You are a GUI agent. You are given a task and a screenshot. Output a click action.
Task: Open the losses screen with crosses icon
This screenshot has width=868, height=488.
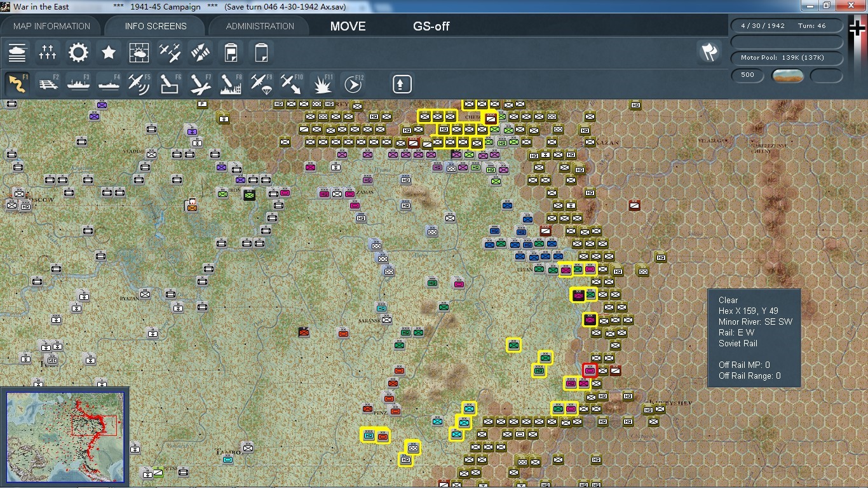tap(48, 52)
